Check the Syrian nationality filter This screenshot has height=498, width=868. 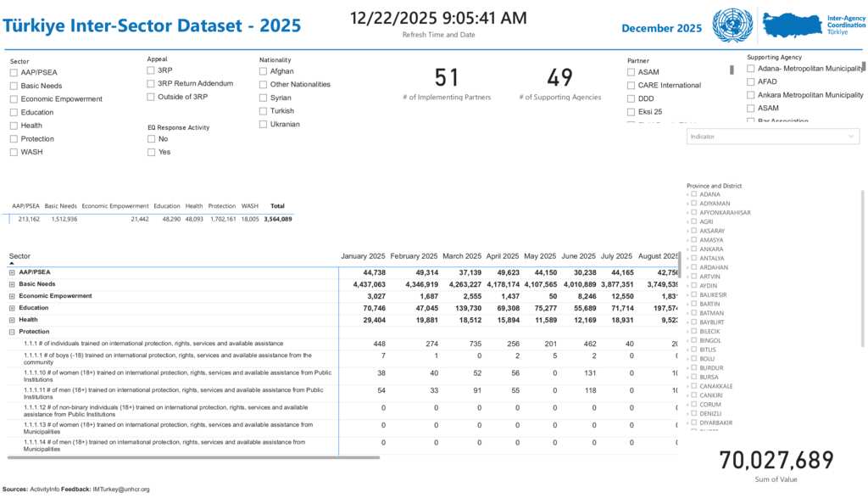pos(264,98)
